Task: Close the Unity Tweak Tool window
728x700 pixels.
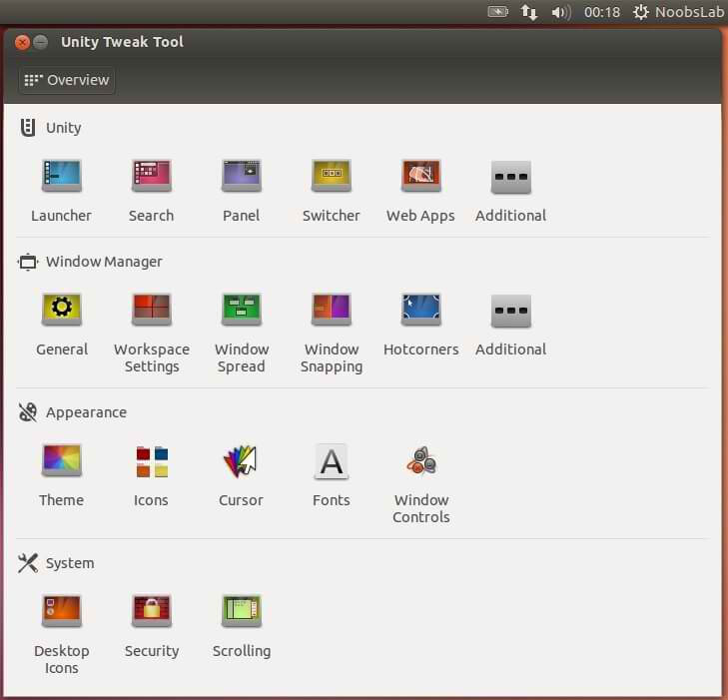Action: click(x=22, y=43)
